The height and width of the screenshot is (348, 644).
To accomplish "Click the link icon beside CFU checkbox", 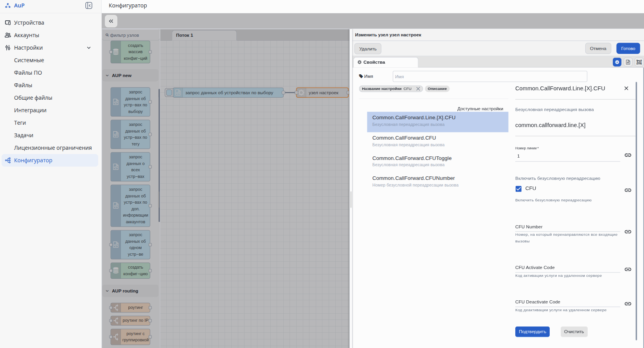I will 628,190.
